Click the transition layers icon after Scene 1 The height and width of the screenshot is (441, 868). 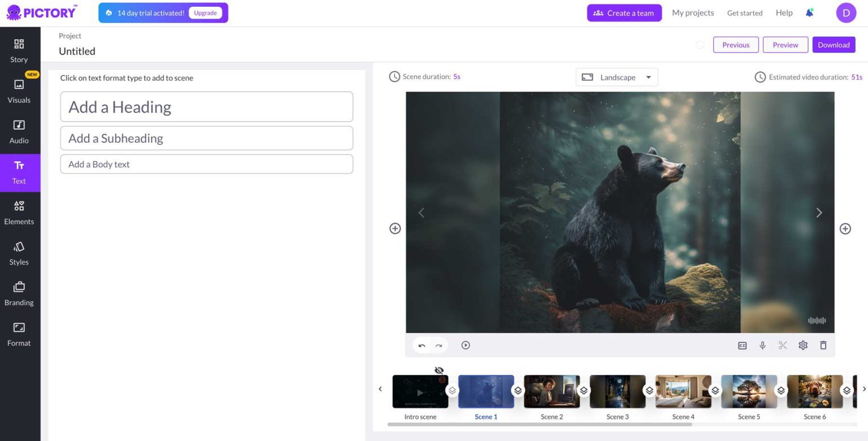point(518,391)
